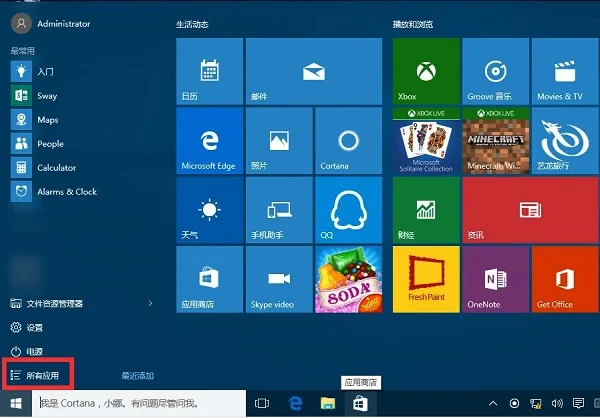
Task: Open the 手机助手 tile
Action: [279, 210]
